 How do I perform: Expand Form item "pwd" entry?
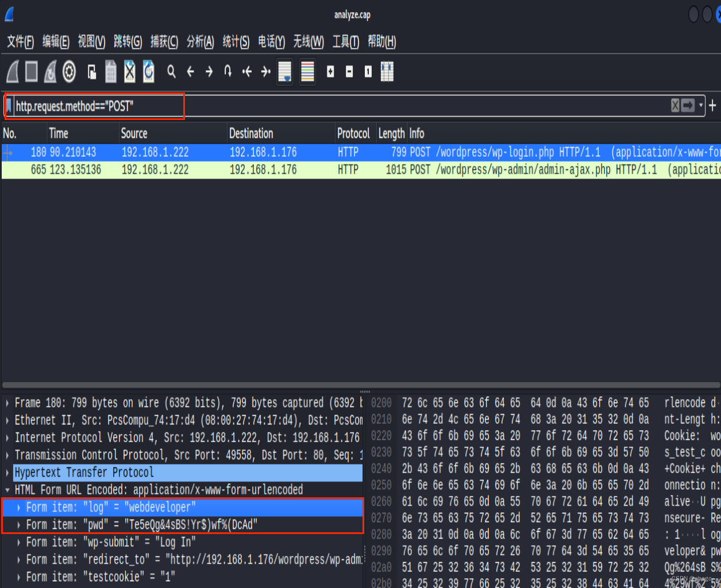coord(19,524)
